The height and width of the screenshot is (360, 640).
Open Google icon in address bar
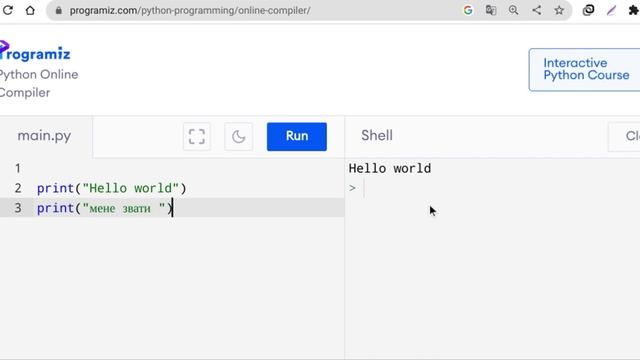tap(468, 10)
